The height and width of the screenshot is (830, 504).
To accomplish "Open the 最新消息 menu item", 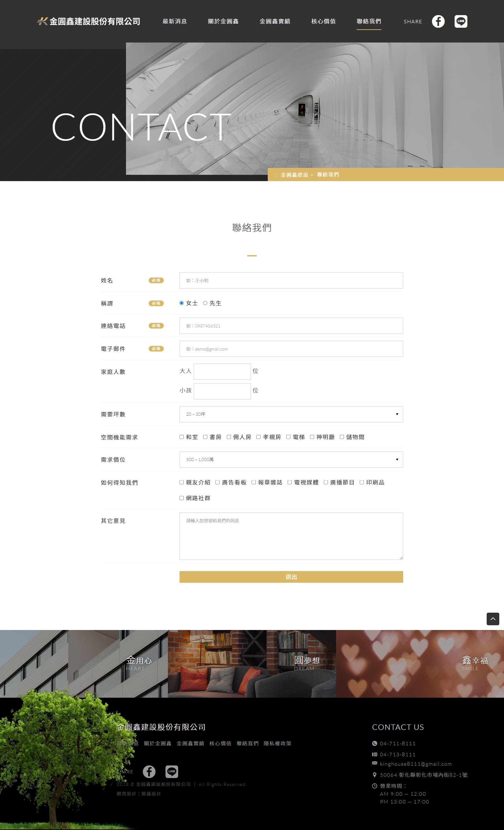I will (175, 21).
